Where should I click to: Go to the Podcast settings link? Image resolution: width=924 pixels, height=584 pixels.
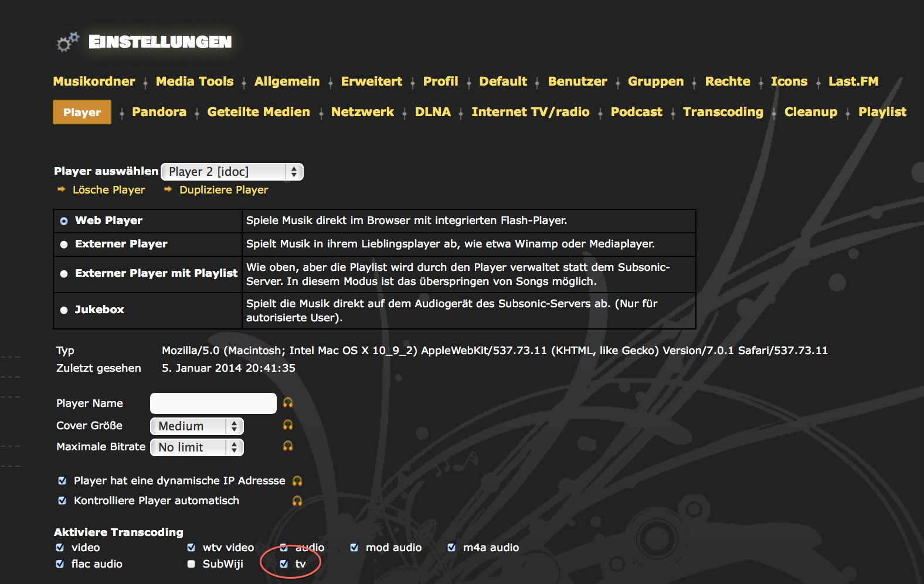pyautogui.click(x=636, y=112)
